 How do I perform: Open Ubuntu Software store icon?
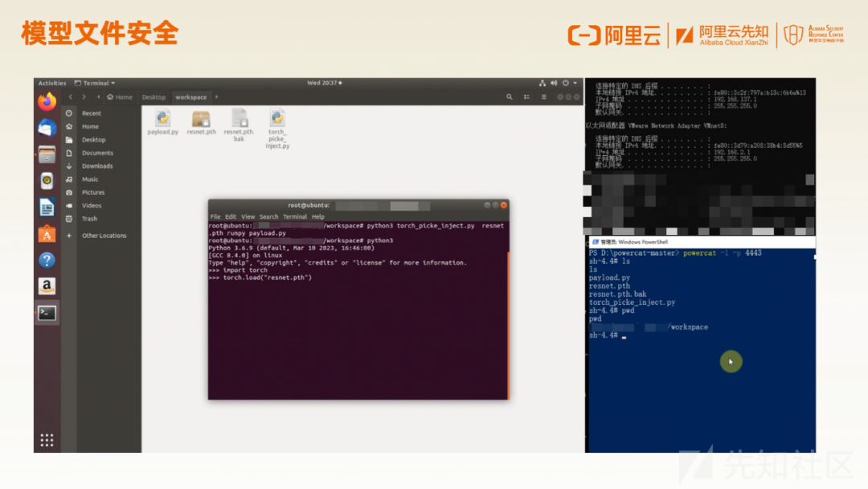tap(47, 234)
